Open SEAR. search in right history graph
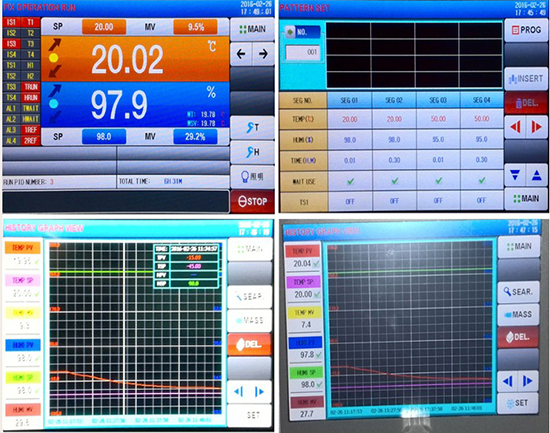This screenshot has height=433, width=550. (x=518, y=292)
